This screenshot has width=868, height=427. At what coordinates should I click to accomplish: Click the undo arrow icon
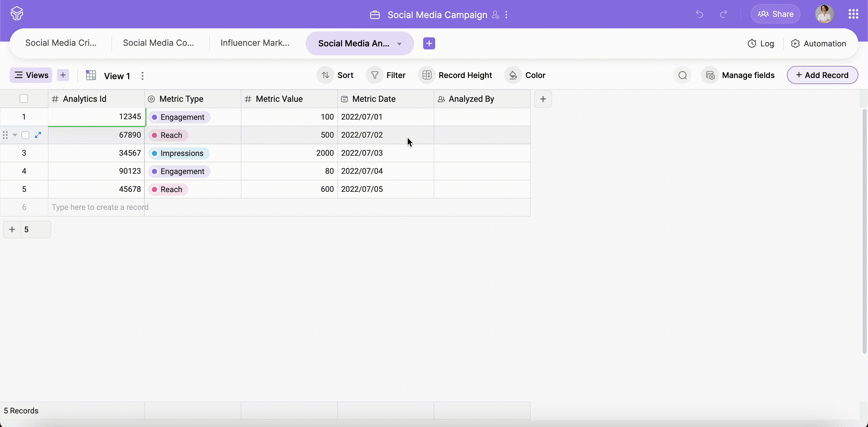(x=700, y=14)
